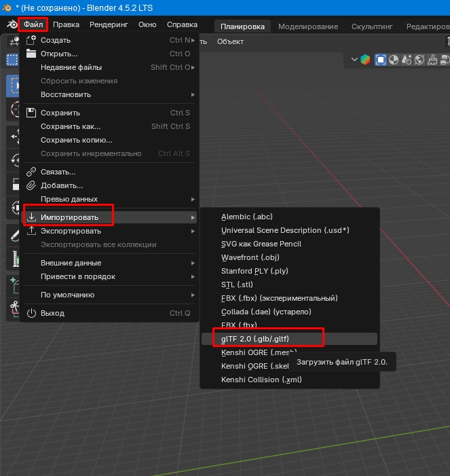Select the Rotate tool in the toolbar
The width and height of the screenshot is (450, 476).
click(x=14, y=160)
